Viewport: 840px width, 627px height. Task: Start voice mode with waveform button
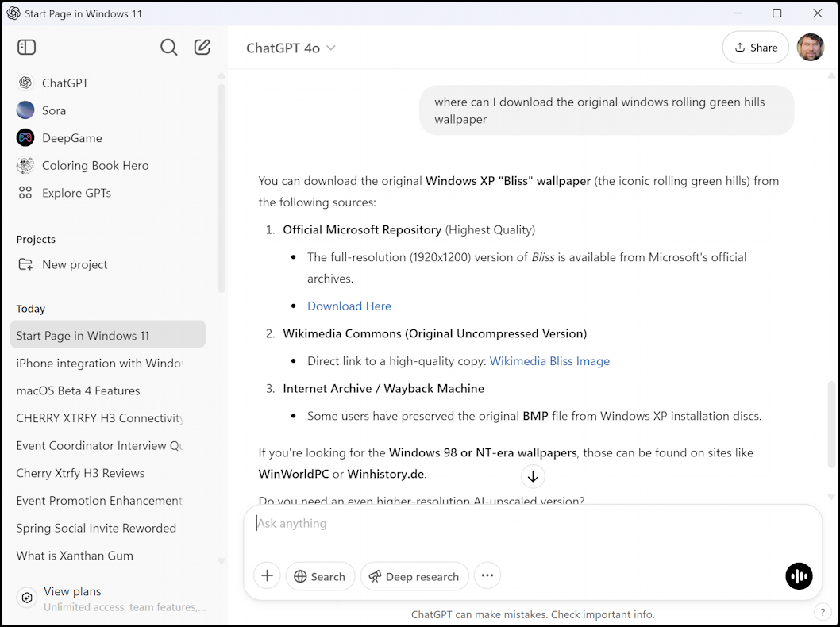[799, 576]
